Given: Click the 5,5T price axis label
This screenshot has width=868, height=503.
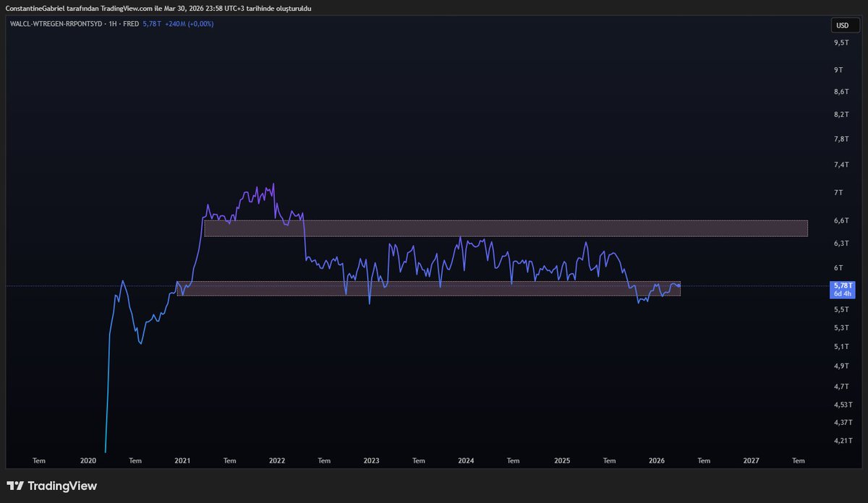Looking at the screenshot, I should (x=841, y=309).
